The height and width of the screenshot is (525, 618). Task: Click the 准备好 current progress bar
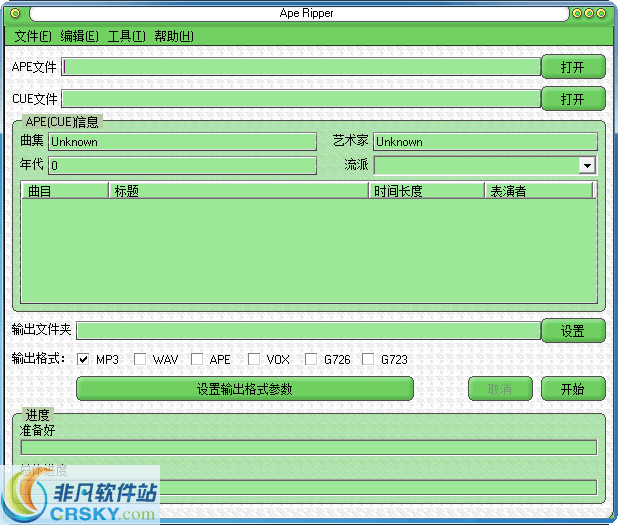coord(309,447)
